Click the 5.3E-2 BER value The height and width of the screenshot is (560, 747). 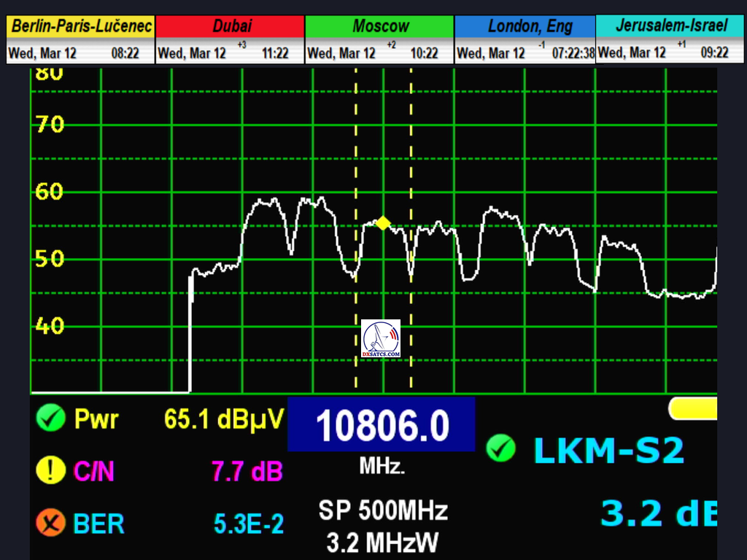(247, 524)
